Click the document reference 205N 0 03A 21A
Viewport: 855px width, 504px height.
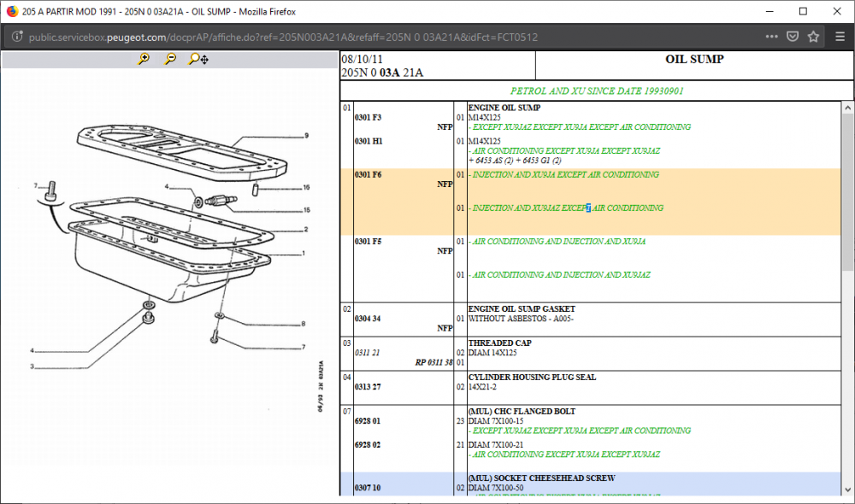pos(382,73)
